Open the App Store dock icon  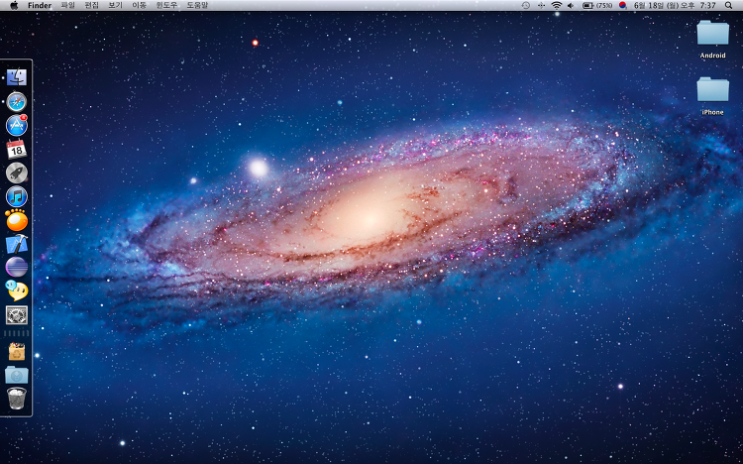(17, 126)
